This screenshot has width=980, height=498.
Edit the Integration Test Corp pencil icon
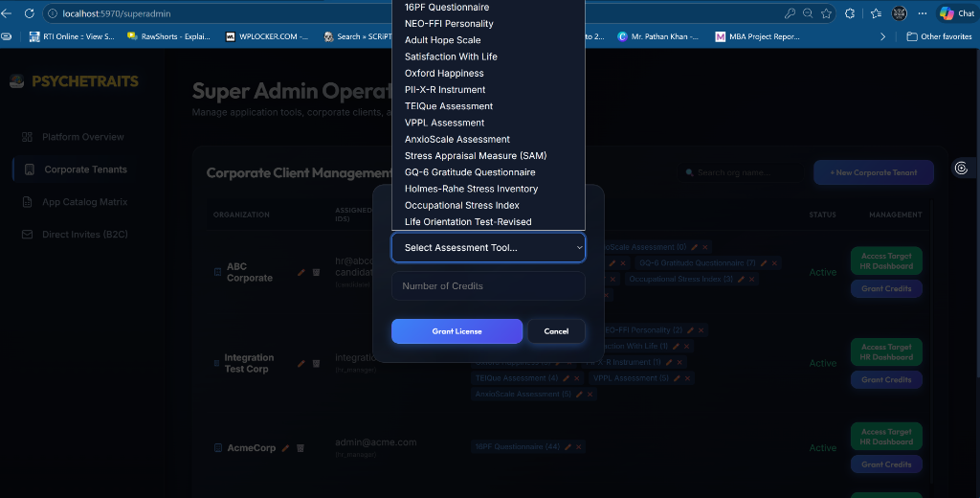coord(301,363)
